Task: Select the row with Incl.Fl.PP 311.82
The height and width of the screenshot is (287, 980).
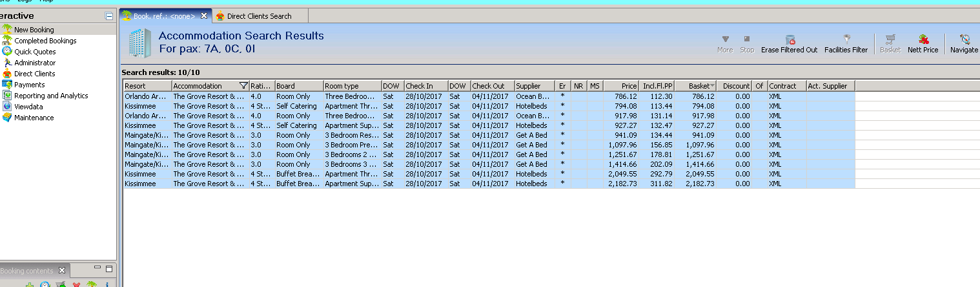Action: coord(489,184)
